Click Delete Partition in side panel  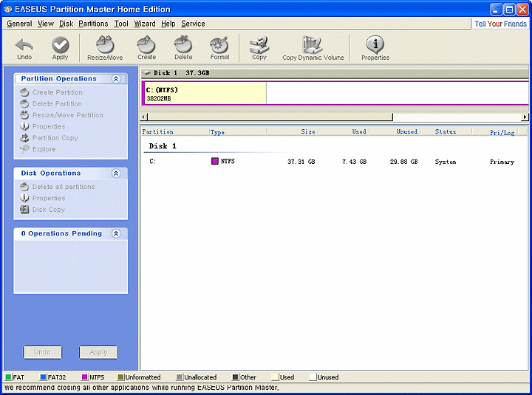pyautogui.click(x=51, y=104)
